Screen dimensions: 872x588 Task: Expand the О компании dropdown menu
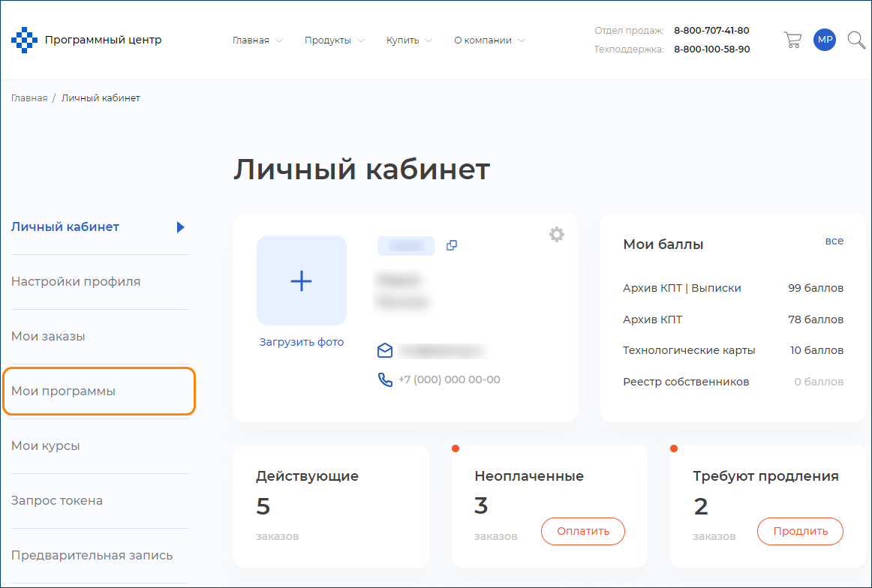click(489, 40)
